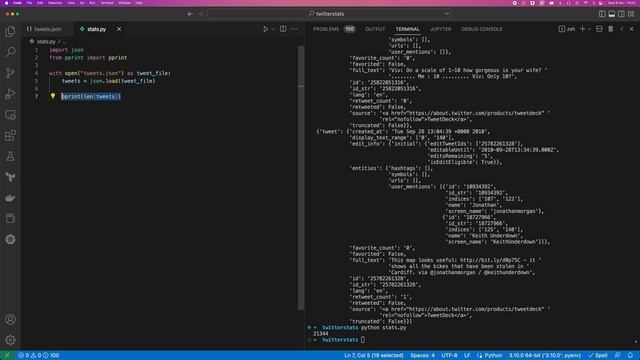This screenshot has height=360, width=640.
Task: Change end of line sequence LF
Action: pos(467,355)
